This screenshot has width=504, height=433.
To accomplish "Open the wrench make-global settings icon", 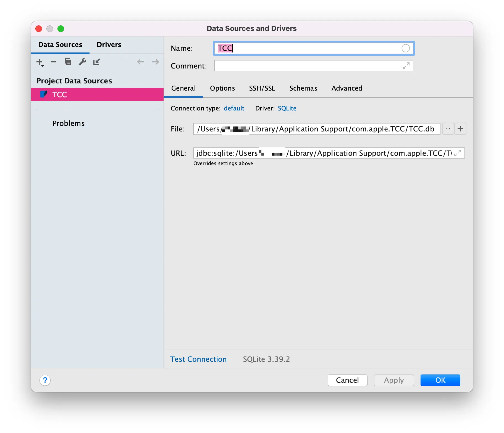I will click(x=82, y=62).
